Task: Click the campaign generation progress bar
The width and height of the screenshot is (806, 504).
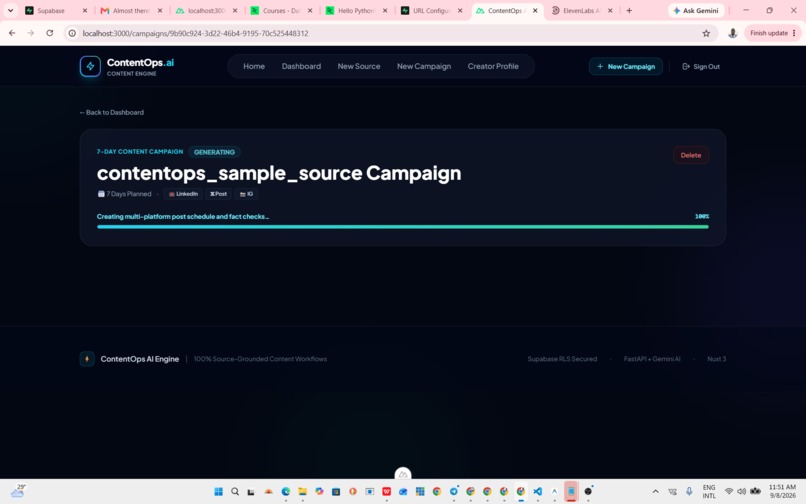Action: click(x=402, y=226)
